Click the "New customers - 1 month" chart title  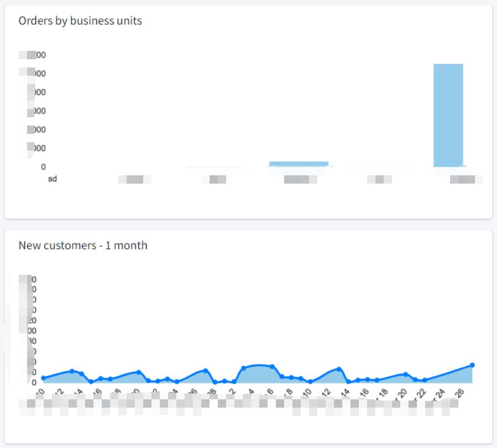click(x=83, y=246)
